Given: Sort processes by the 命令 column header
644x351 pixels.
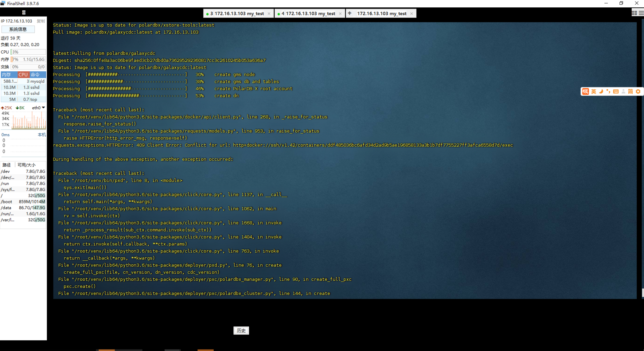Looking at the screenshot, I should point(37,75).
